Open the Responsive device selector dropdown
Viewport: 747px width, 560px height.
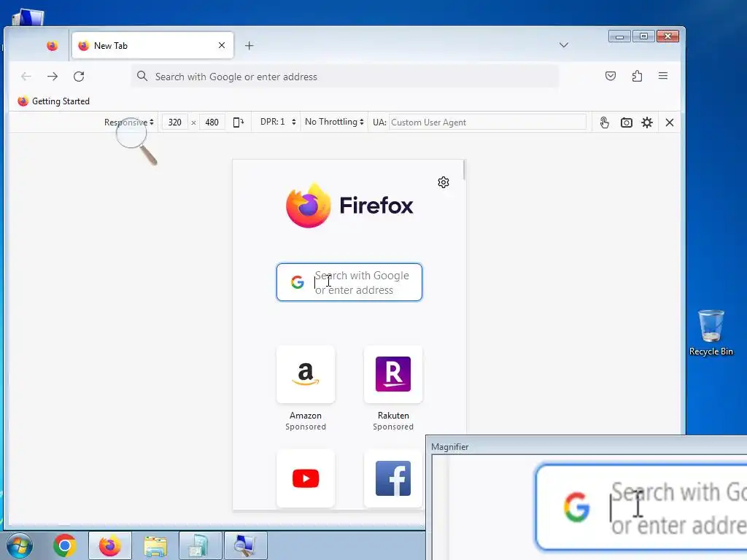pyautogui.click(x=128, y=122)
